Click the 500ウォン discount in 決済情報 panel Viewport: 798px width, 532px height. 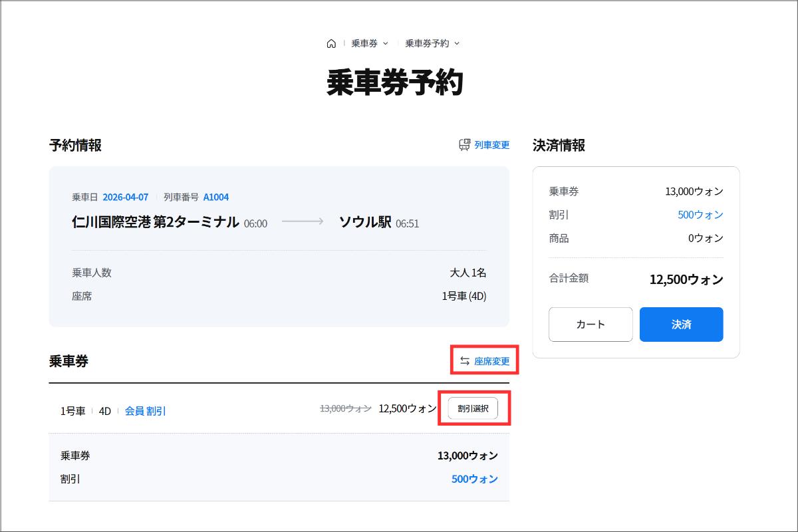700,215
